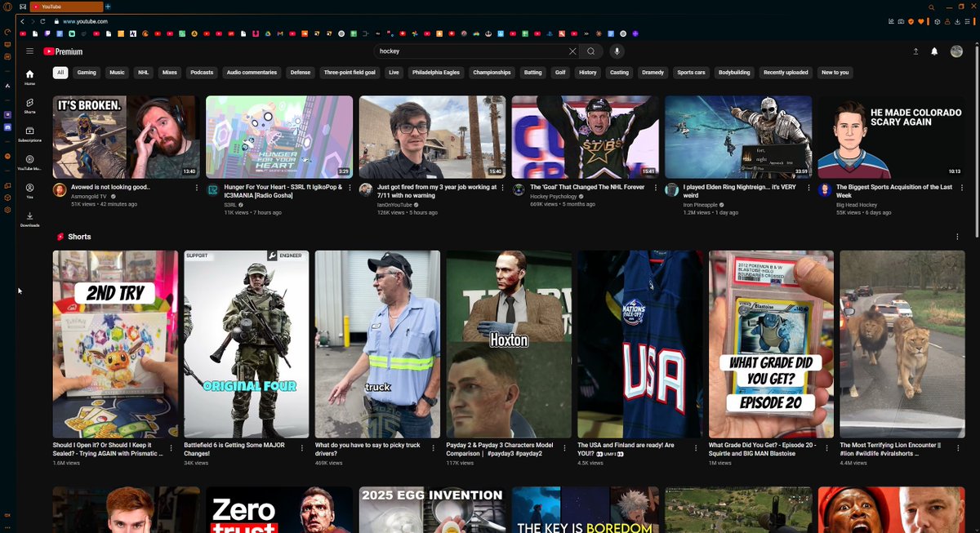This screenshot has height=533, width=980.
Task: Open the browser sidebar settings gear
Action: pyautogui.click(x=7, y=210)
